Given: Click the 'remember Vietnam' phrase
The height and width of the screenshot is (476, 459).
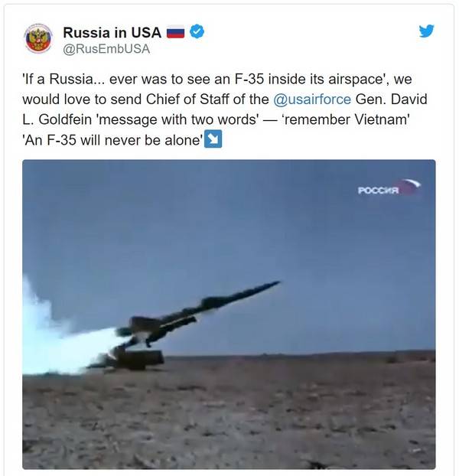Looking at the screenshot, I should 346,119.
